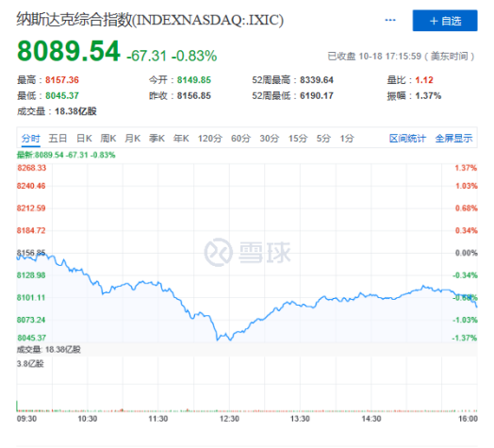Click the 振幅 value 1.37%

point(428,96)
